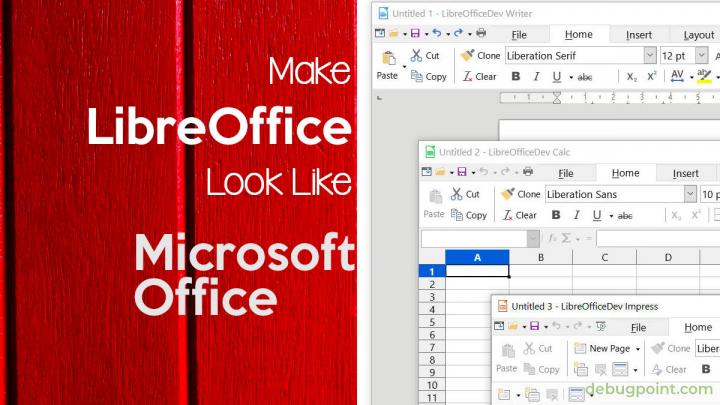Open Save dropdown arrow in Impress toolbar
This screenshot has width=720, height=405.
tap(546, 327)
